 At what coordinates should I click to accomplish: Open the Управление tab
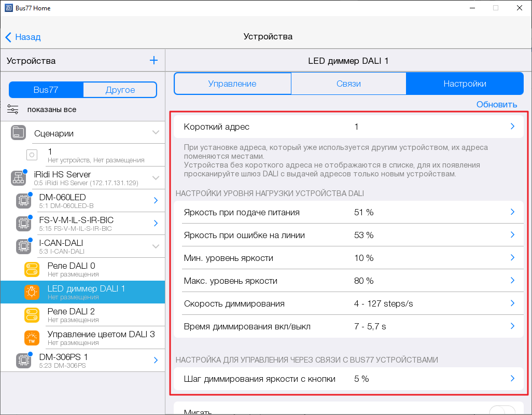[232, 84]
